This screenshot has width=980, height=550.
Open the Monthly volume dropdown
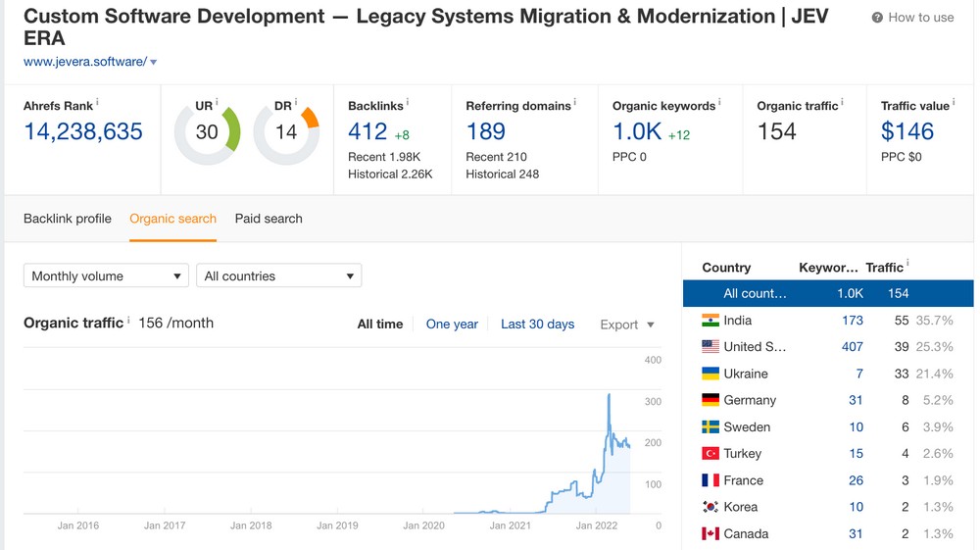106,275
